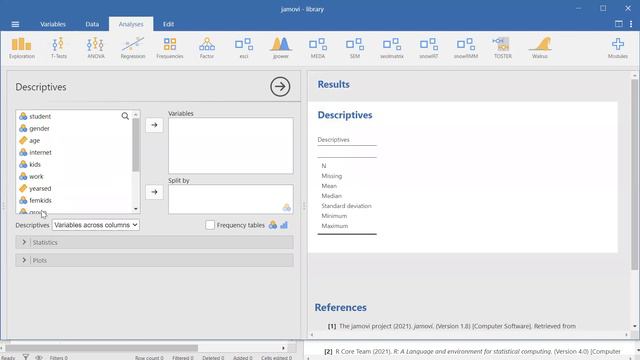Viewport: 640px width, 360px height.
Task: Open the SEM module menu
Action: click(x=355, y=48)
